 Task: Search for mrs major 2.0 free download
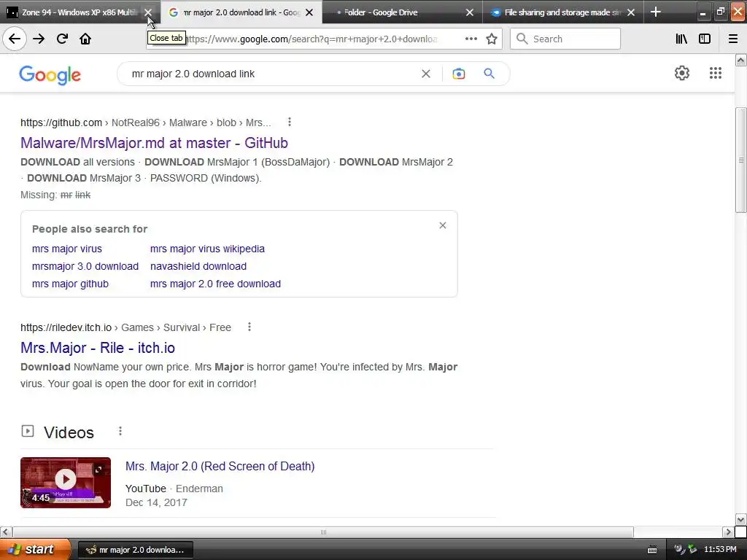click(215, 284)
